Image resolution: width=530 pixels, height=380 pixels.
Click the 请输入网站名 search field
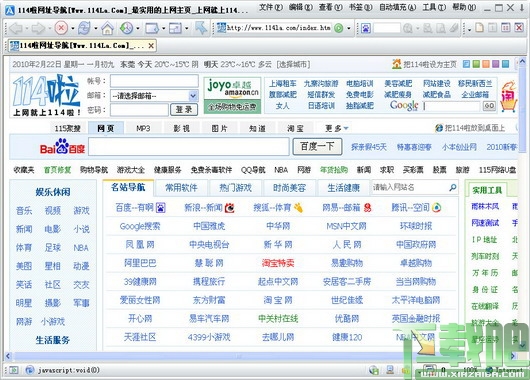pos(410,187)
